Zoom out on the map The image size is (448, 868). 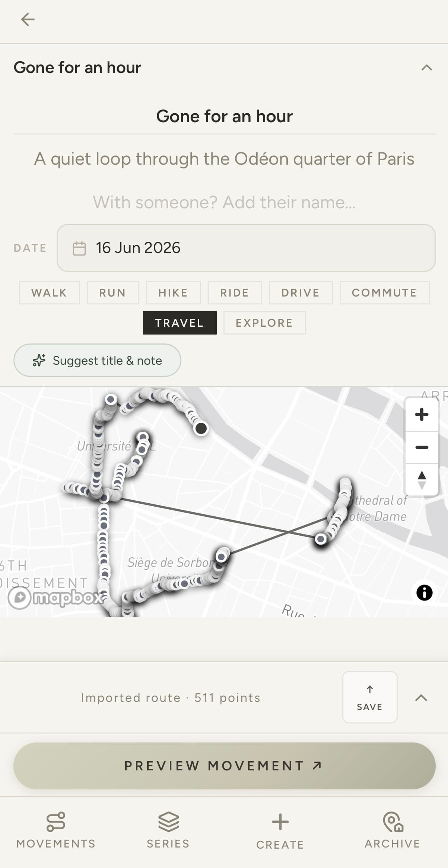tap(422, 447)
